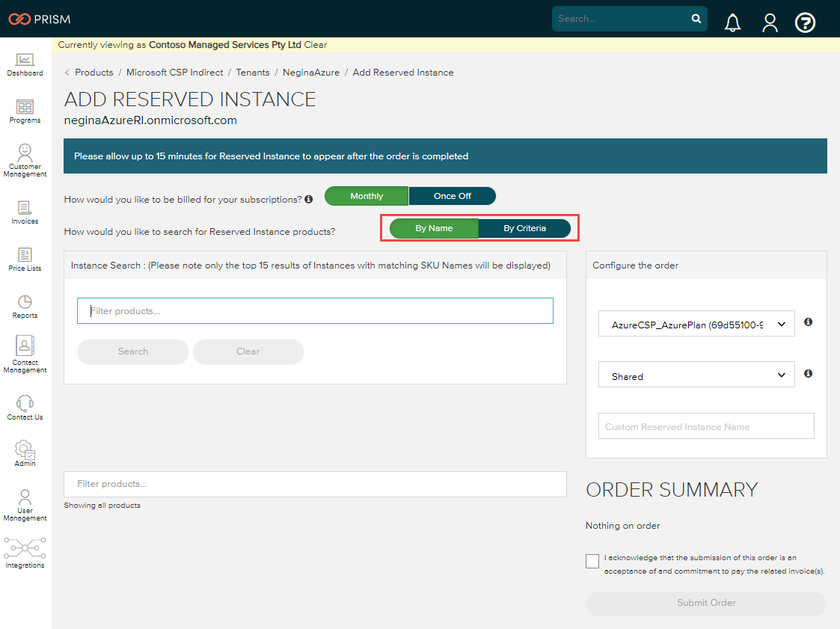Go to Dashboard in sidebar
This screenshot has width=840, height=629.
click(25, 64)
